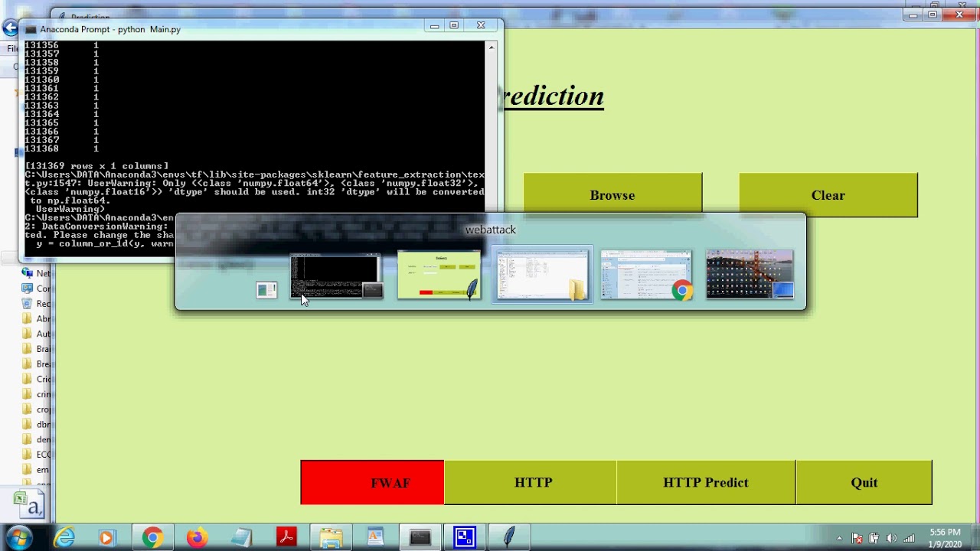The width and height of the screenshot is (980, 551).
Task: Open Firefox from the taskbar
Action: (197, 538)
